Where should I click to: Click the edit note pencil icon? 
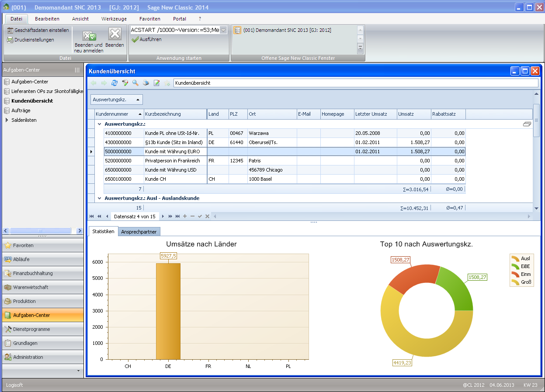click(156, 83)
